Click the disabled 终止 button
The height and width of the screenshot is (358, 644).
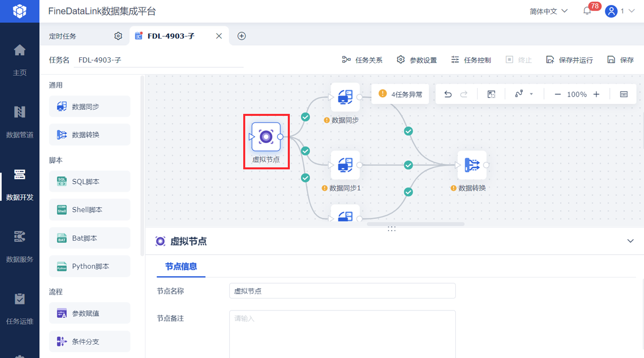519,60
